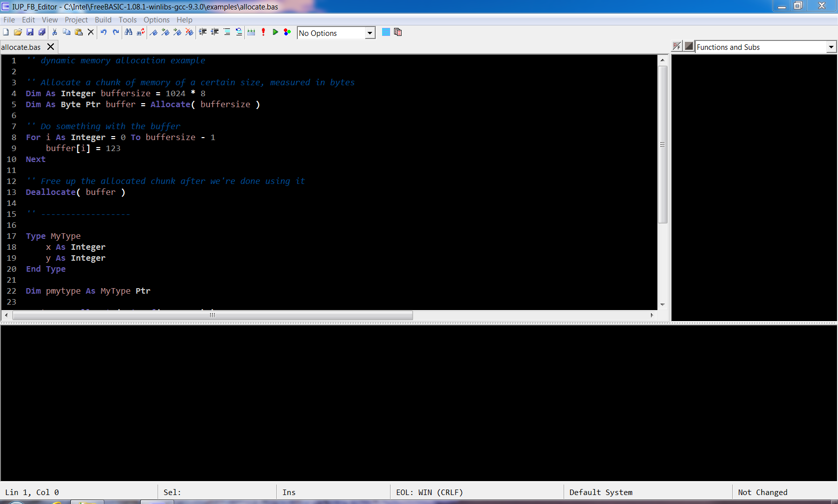
Task: Click the gray stair-step icon in outline panel
Action: 689,46
